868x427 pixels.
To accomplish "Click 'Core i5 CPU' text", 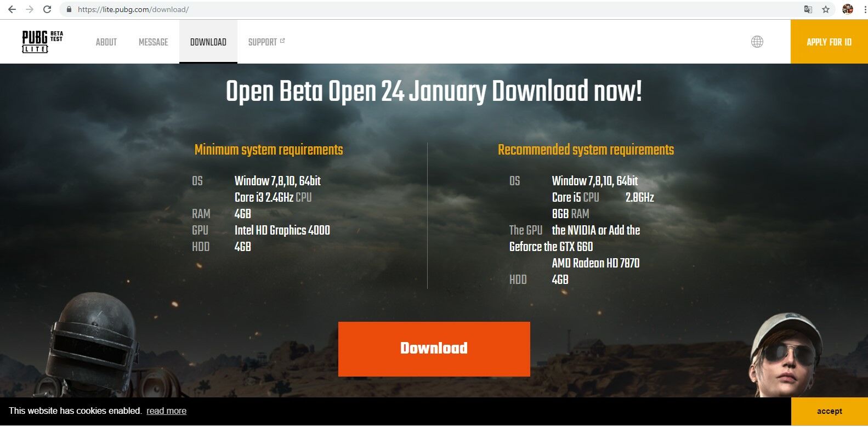I will (576, 197).
